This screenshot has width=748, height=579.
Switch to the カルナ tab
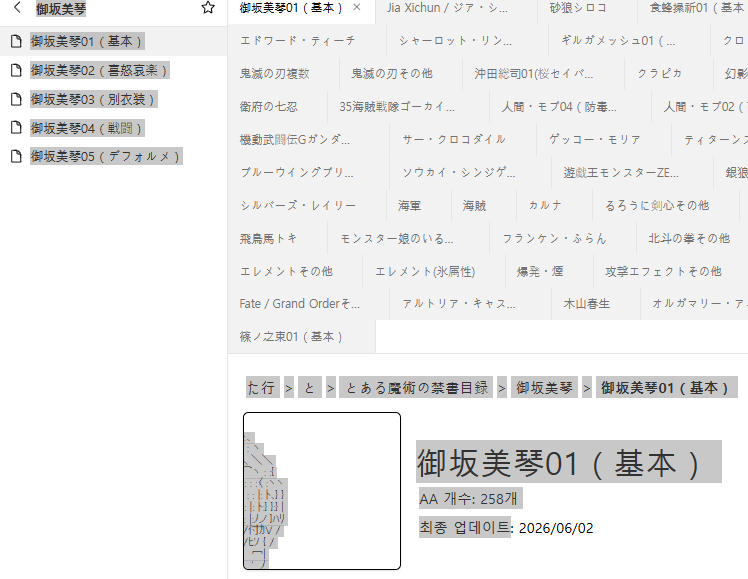tap(554, 205)
